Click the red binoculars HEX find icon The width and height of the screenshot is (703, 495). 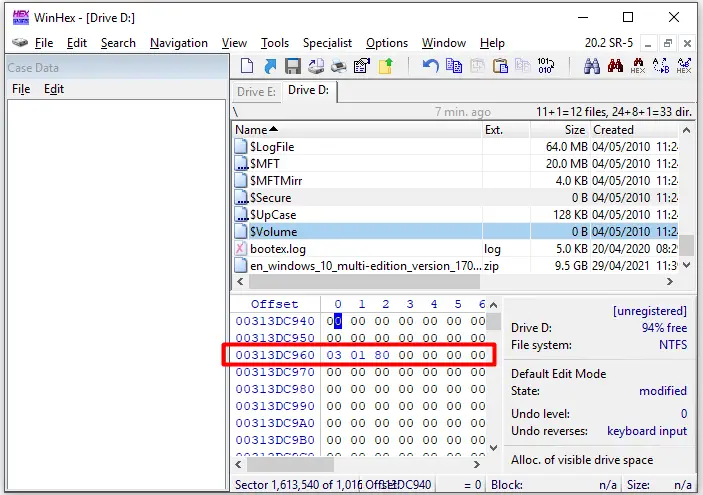pos(638,66)
